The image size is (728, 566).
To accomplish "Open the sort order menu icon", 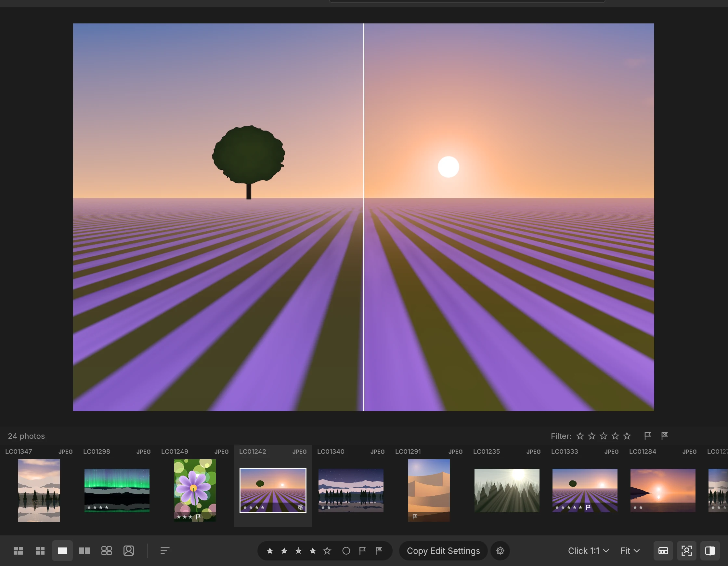I will coord(165,551).
